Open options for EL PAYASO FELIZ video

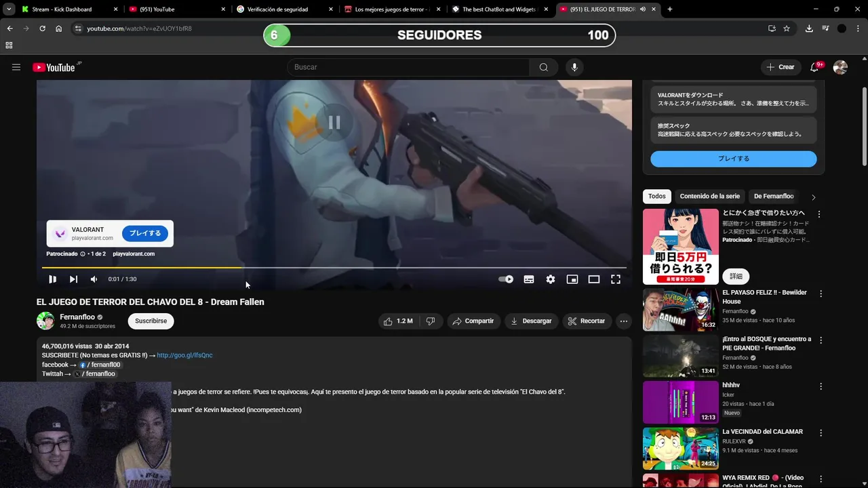coord(821,294)
